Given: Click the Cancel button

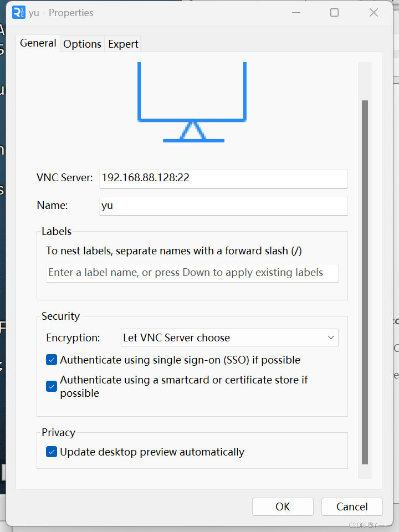Looking at the screenshot, I should [x=351, y=507].
